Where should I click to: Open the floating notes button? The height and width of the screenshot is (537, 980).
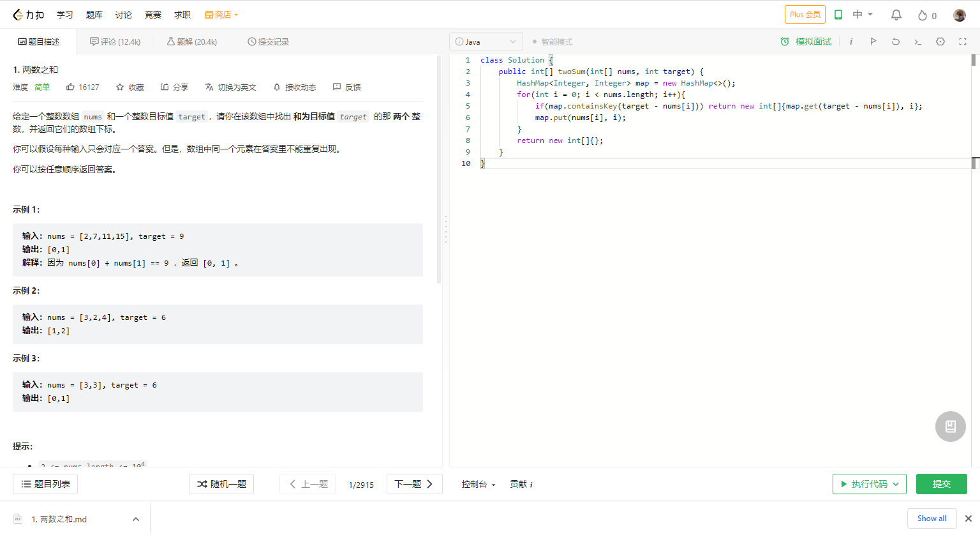coord(950,427)
